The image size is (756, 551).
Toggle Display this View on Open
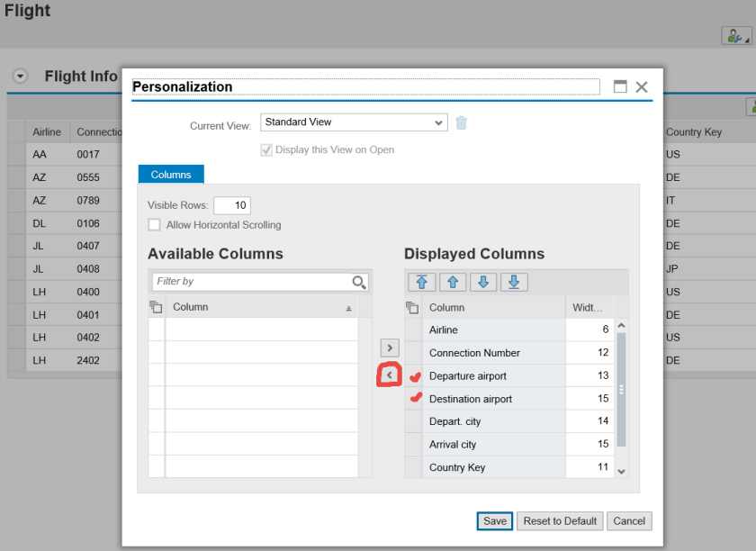pos(266,150)
